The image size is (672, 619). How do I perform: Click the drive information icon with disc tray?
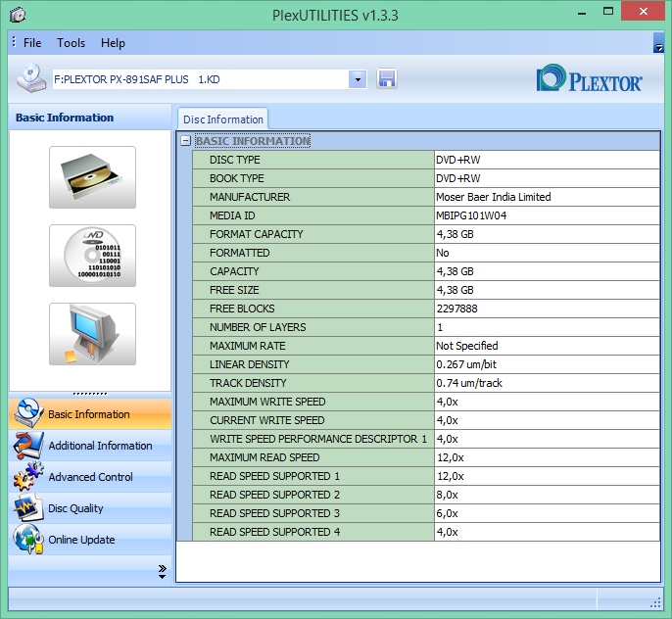pyautogui.click(x=92, y=177)
